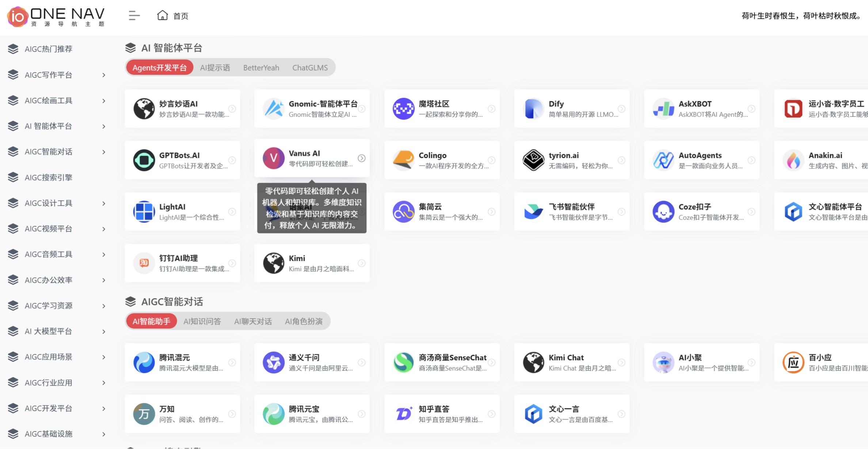This screenshot has width=868, height=449.
Task: Open the 集简云 cloud icon
Action: [x=403, y=212]
